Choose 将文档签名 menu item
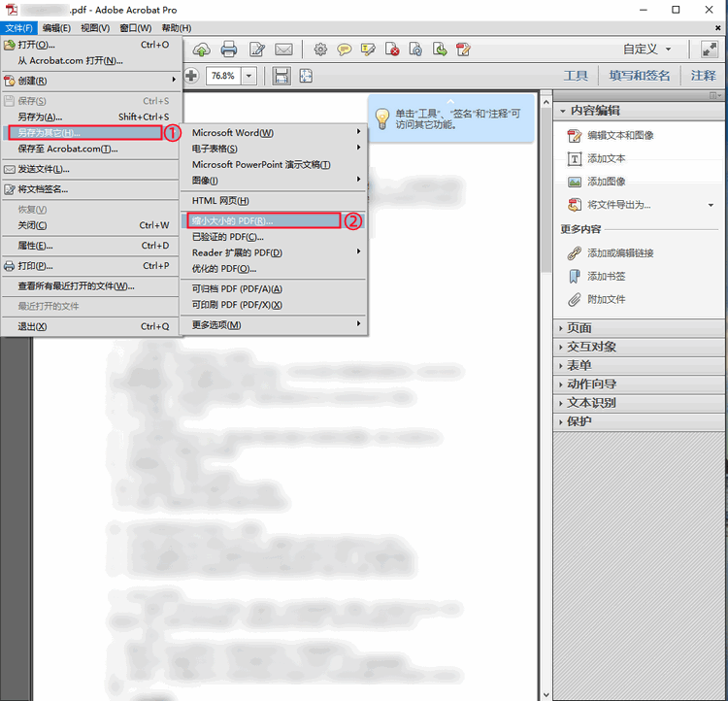The image size is (728, 701). click(90, 189)
